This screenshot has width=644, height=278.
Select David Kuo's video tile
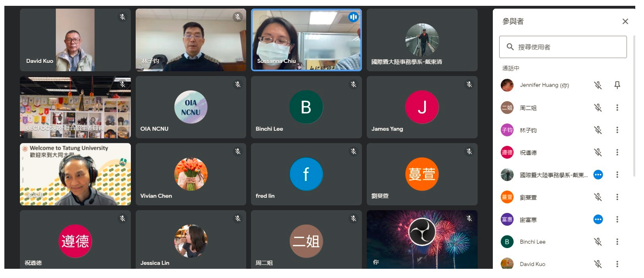[x=75, y=40]
